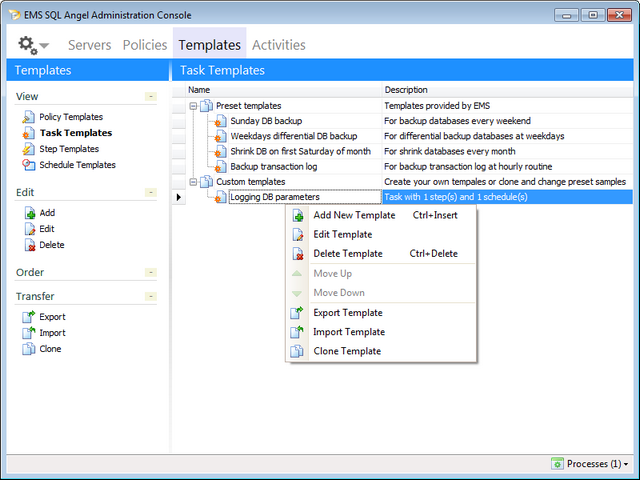Collapse the View panel section
This screenshot has width=640, height=480.
click(x=151, y=96)
